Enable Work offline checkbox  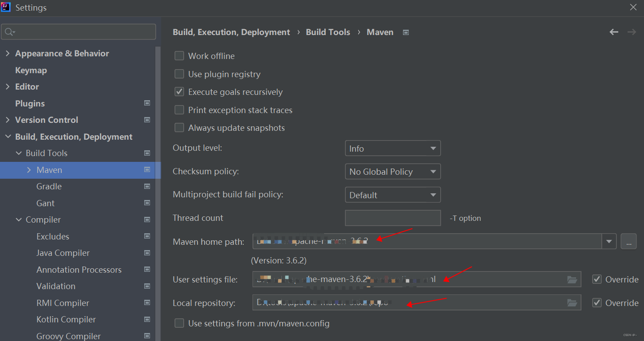click(179, 56)
